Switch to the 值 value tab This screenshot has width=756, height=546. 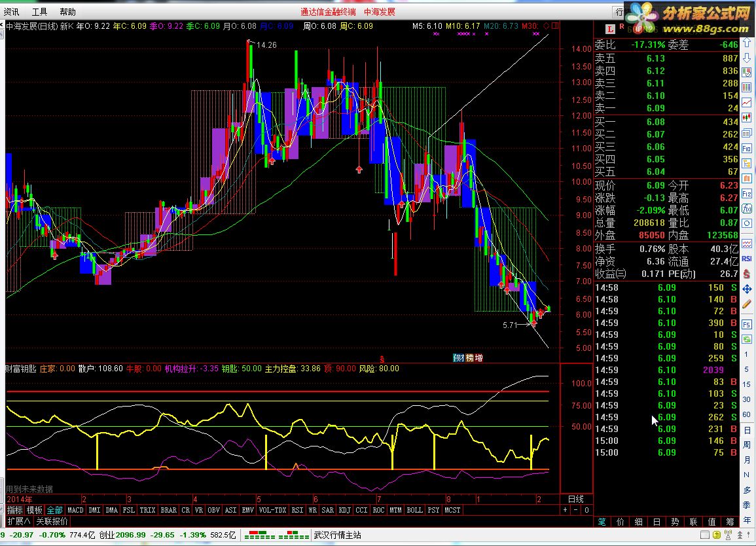pos(711,522)
